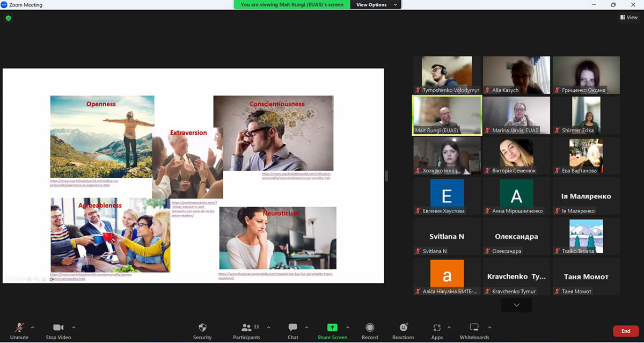The height and width of the screenshot is (343, 644).
Task: Click the Openness heading on the slide
Action: point(101,104)
